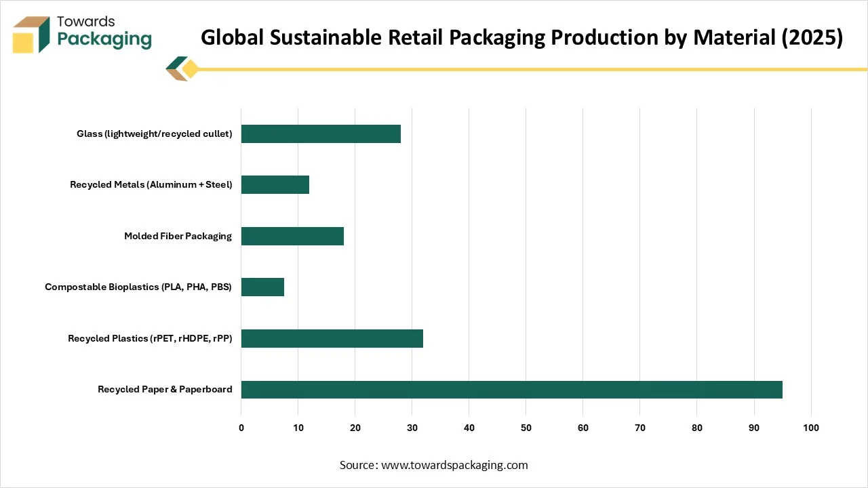Click the Towards Packaging brand text
868x488 pixels.
(x=103, y=32)
